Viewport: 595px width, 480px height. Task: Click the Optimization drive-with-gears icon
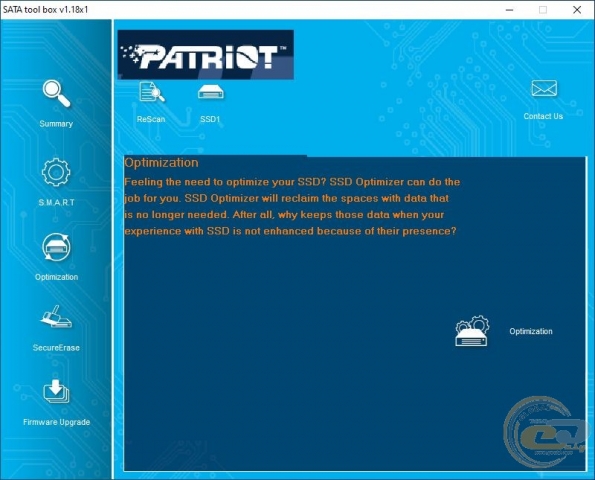(472, 330)
